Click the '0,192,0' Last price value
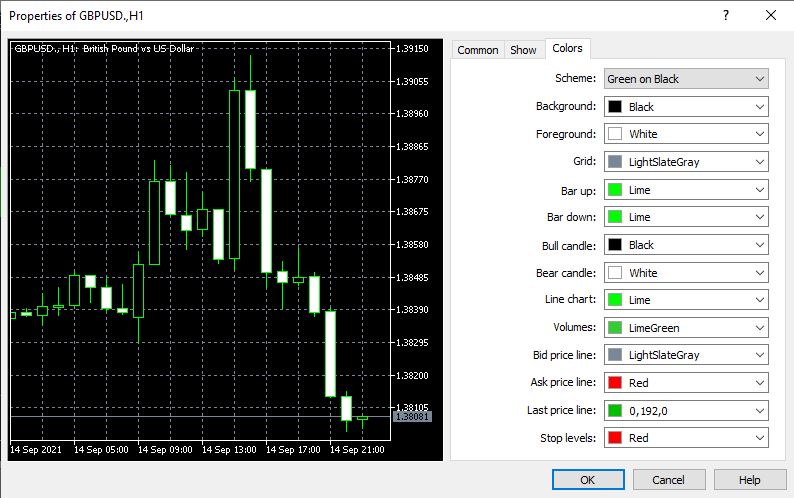794x498 pixels. click(x=648, y=411)
